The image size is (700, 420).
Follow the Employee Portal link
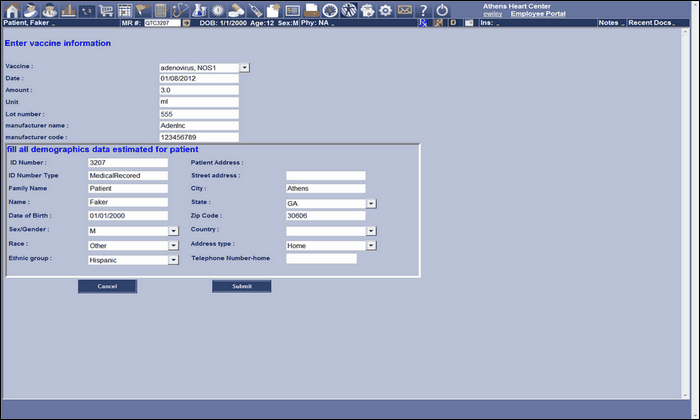[538, 14]
